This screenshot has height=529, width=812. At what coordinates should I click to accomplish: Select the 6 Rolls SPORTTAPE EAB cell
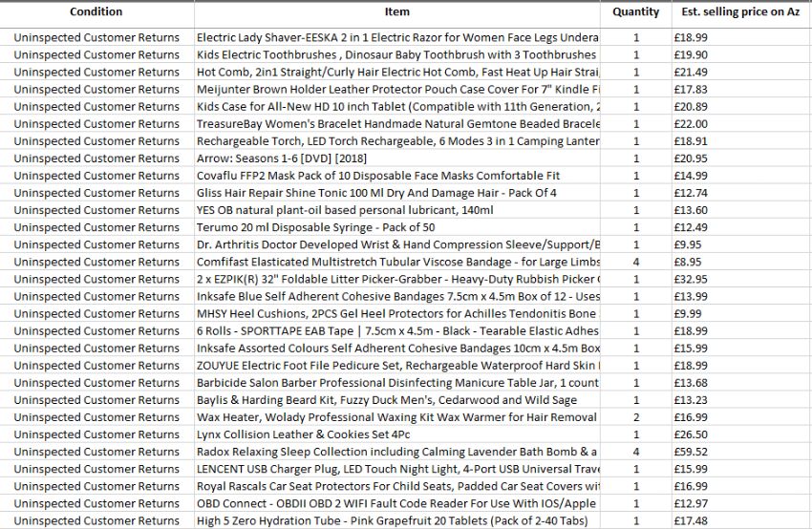pyautogui.click(x=397, y=330)
